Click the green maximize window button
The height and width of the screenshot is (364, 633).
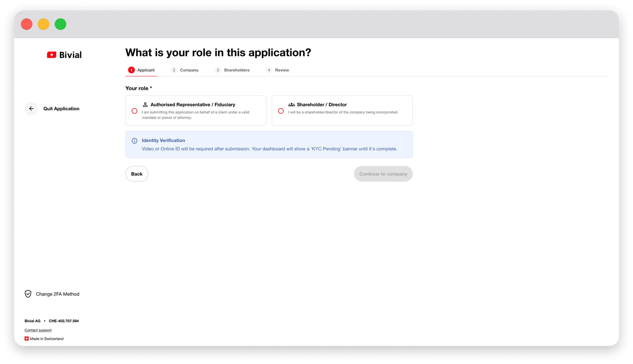(x=61, y=24)
